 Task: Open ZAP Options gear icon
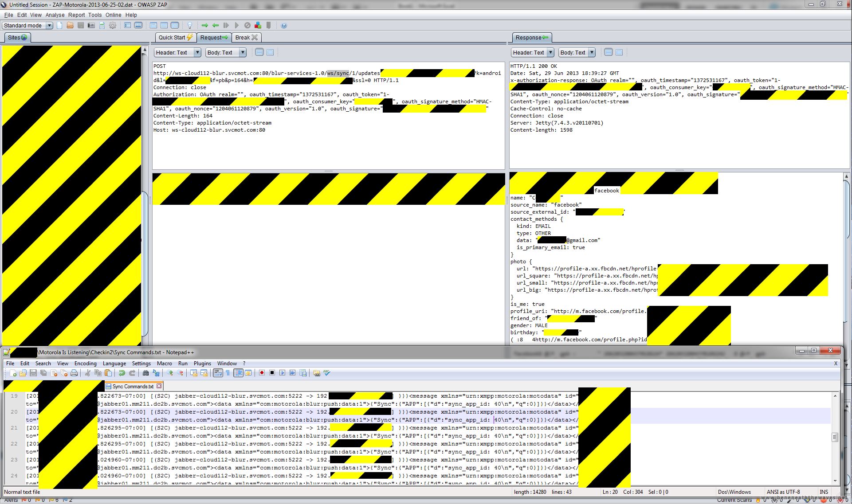click(x=113, y=26)
